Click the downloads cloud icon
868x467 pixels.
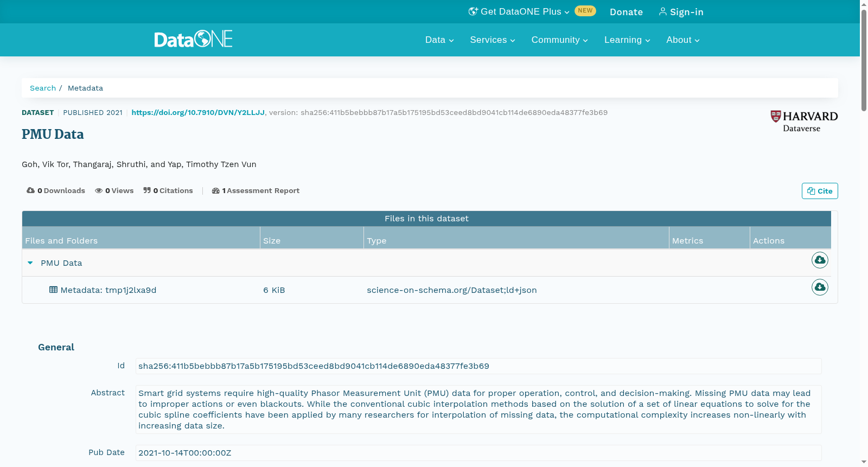click(30, 190)
